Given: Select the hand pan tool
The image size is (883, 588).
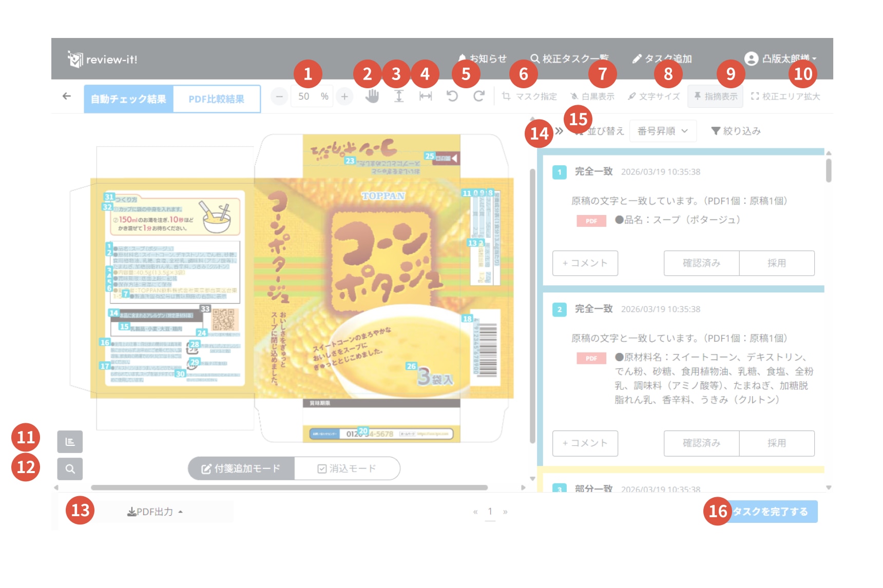Looking at the screenshot, I should (372, 96).
